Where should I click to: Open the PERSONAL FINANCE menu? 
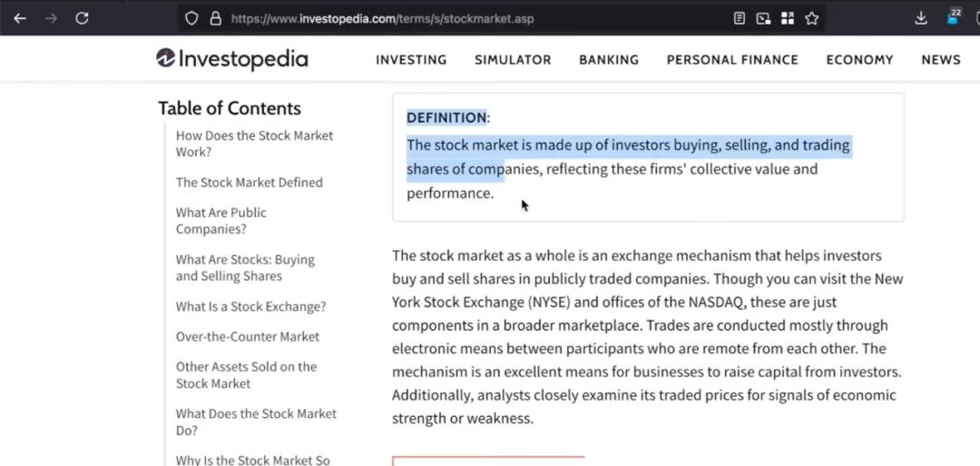click(x=732, y=60)
